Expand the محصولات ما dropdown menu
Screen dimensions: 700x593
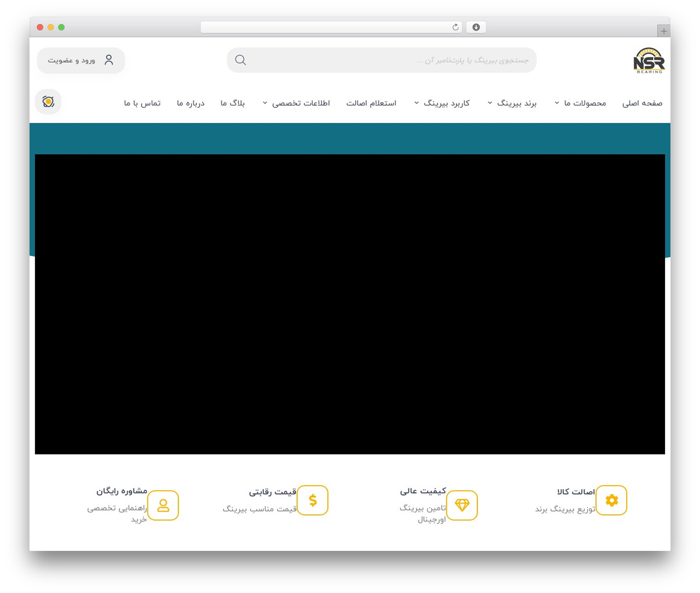580,103
